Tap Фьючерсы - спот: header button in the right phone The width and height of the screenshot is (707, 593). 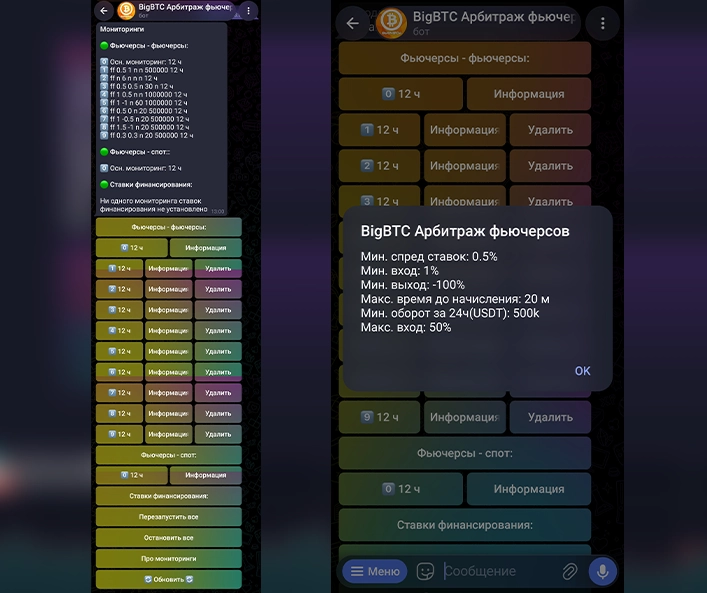pyautogui.click(x=465, y=453)
